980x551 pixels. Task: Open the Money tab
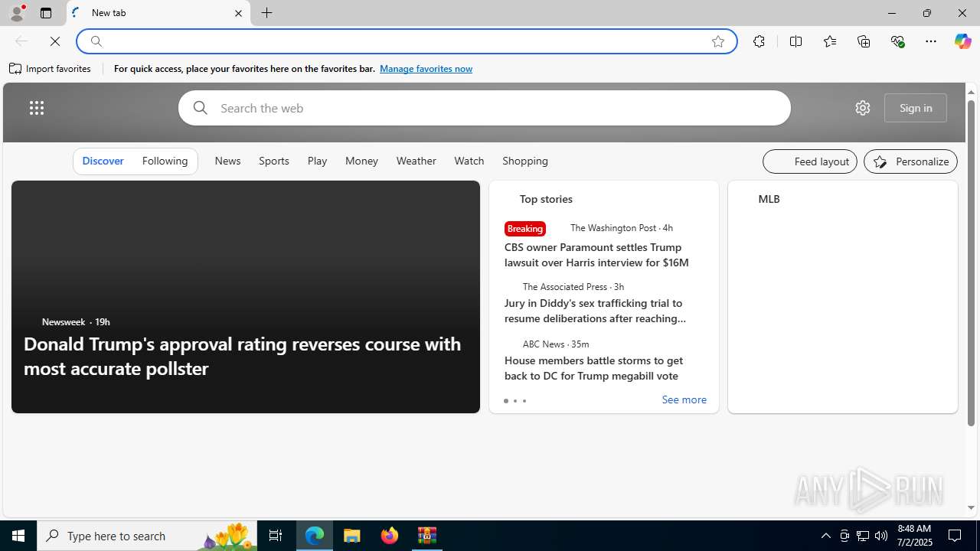point(361,161)
